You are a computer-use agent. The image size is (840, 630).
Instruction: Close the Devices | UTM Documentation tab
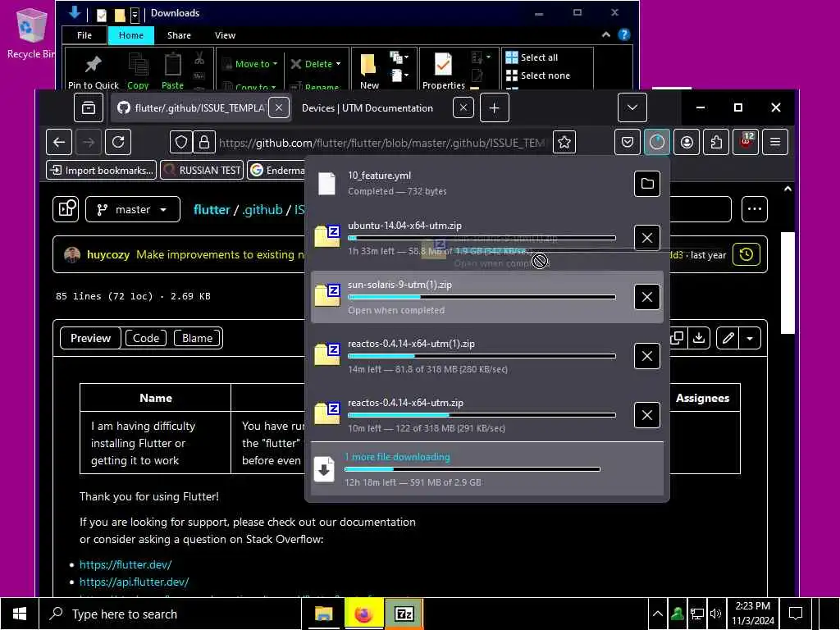(x=463, y=107)
